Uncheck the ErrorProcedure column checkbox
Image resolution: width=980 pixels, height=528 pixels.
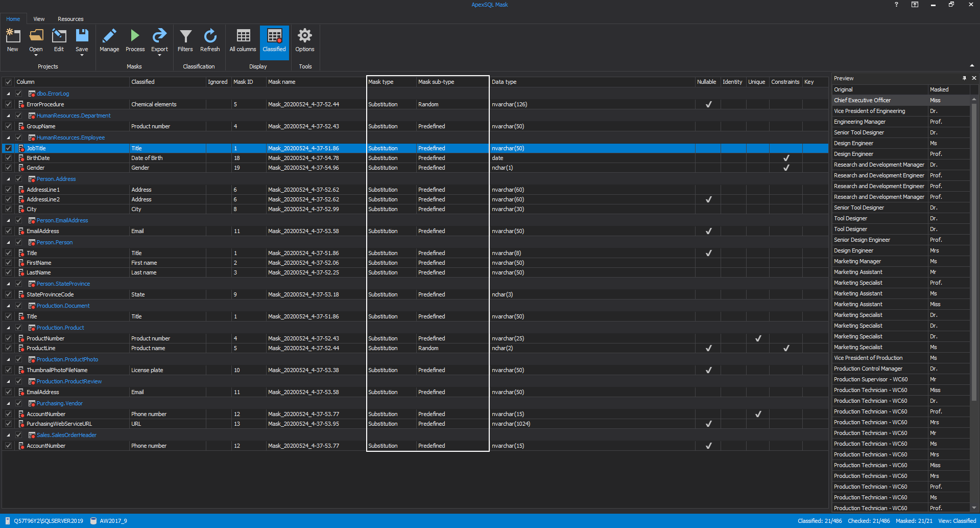point(8,104)
